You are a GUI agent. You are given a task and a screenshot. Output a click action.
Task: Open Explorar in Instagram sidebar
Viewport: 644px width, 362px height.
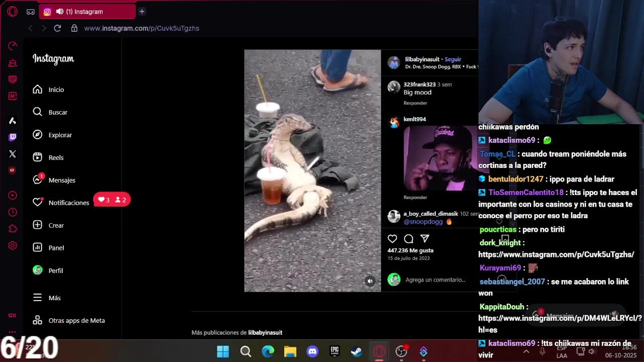tap(52, 135)
